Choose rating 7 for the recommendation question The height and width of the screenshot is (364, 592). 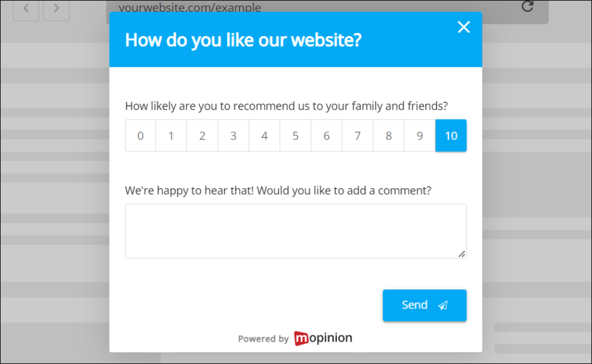pyautogui.click(x=358, y=136)
